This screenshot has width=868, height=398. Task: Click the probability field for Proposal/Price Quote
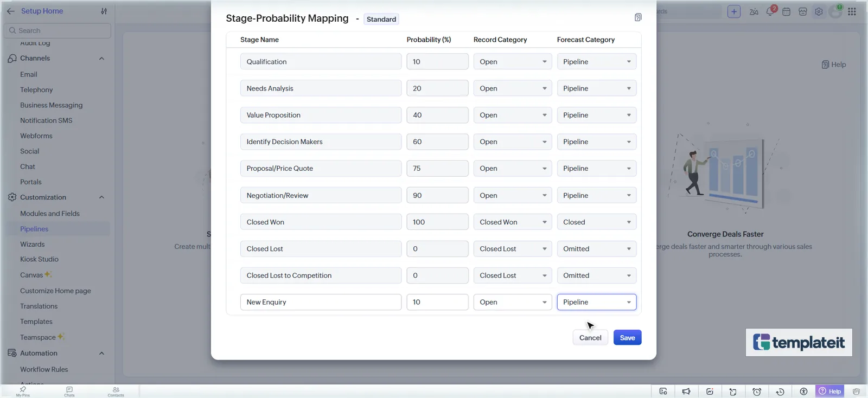click(437, 169)
